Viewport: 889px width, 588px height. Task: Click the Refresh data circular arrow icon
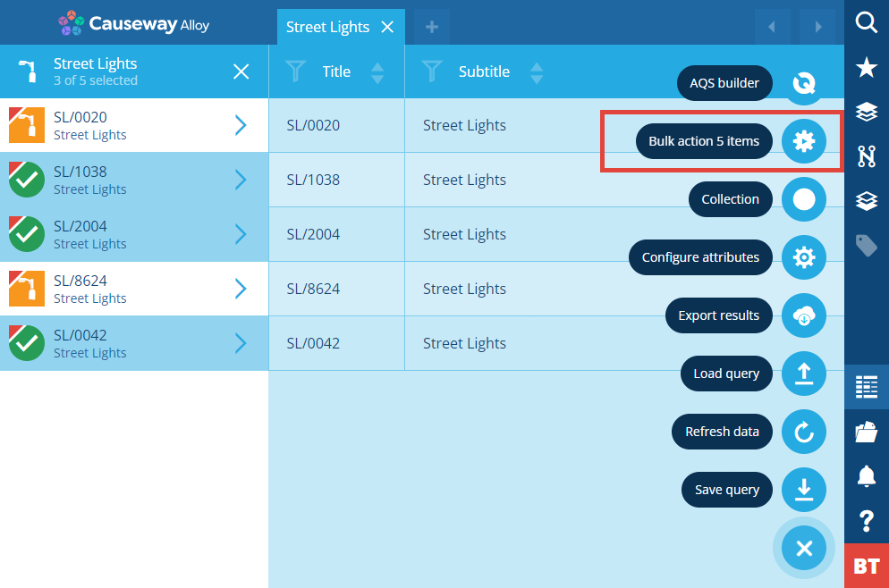[x=803, y=432]
